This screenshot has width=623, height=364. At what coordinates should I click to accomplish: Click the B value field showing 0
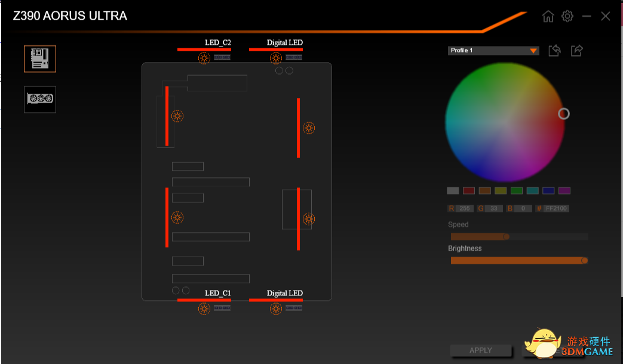(523, 208)
